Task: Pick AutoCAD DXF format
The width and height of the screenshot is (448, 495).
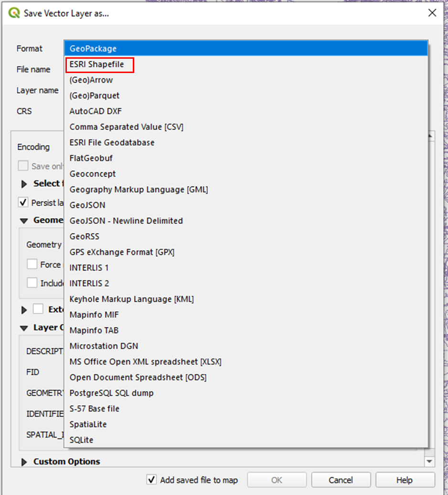Action: (x=246, y=111)
